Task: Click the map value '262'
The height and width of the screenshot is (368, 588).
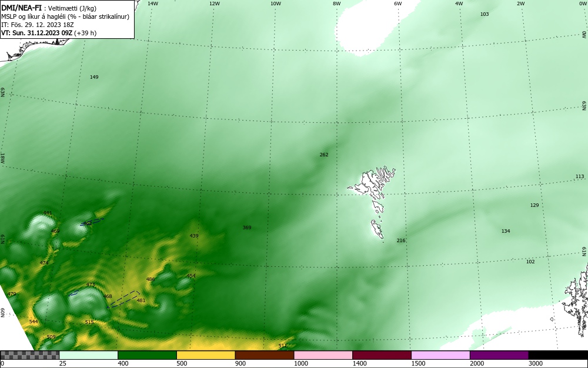Action: coord(324,155)
